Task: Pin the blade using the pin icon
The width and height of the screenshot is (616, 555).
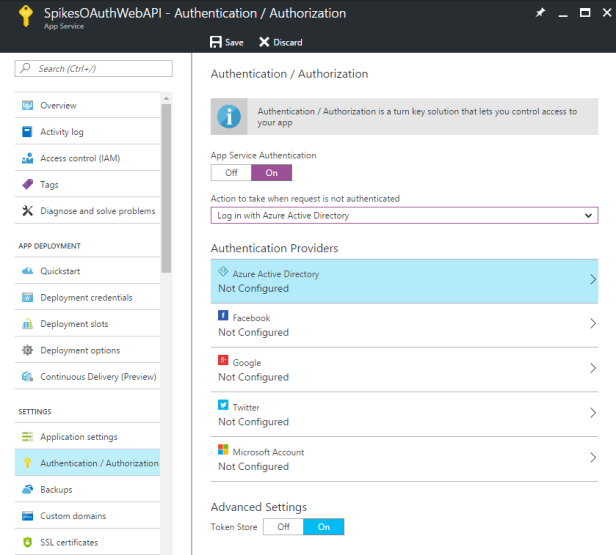Action: tap(540, 13)
